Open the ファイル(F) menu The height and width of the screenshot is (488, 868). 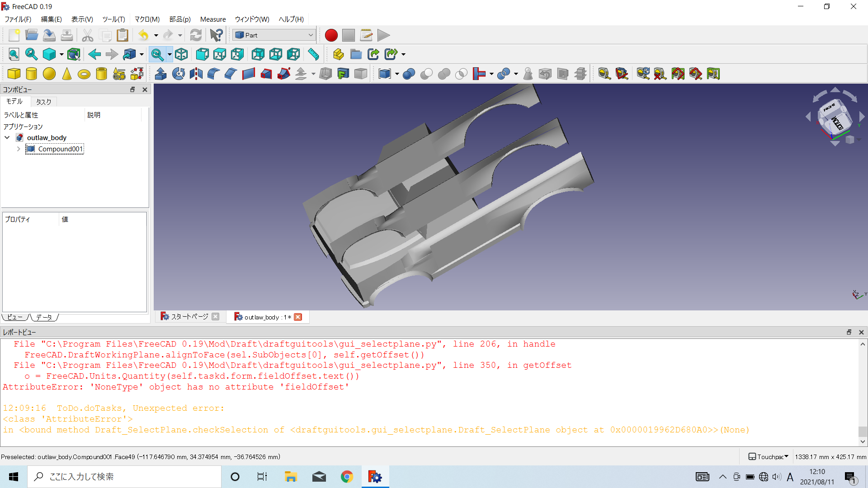(x=18, y=19)
